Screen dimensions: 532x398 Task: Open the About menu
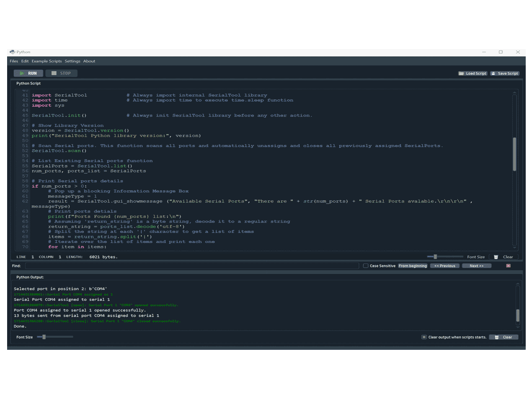89,61
